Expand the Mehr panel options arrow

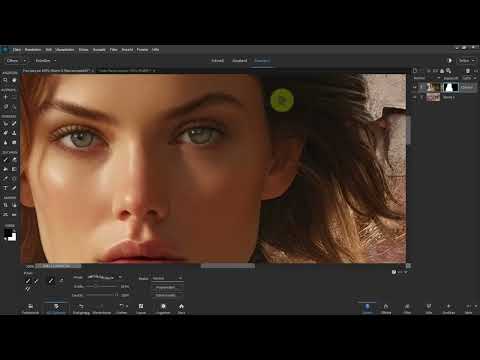pos(476,306)
